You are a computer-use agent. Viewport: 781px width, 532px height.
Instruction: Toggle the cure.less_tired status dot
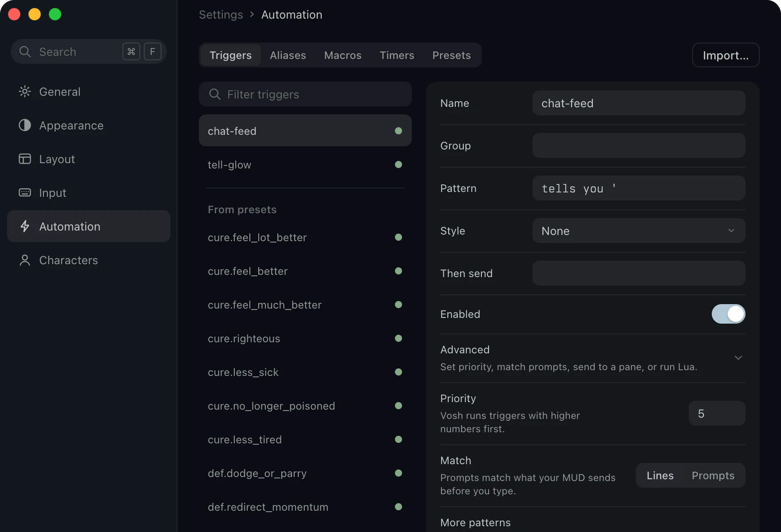[398, 439]
